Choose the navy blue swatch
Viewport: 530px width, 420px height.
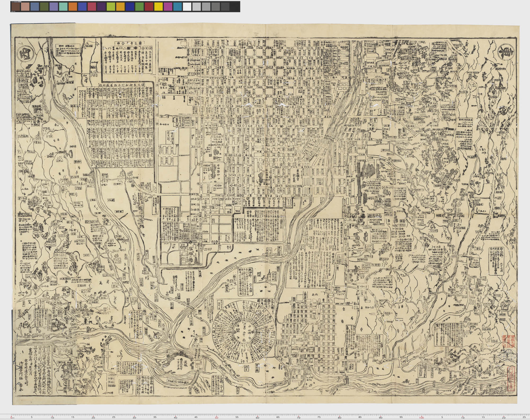130,7
